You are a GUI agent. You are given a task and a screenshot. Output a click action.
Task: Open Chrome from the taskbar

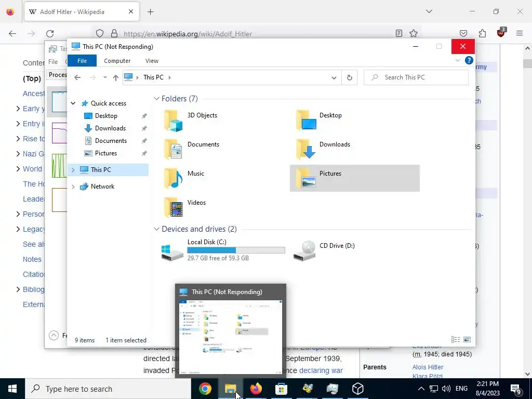205,389
